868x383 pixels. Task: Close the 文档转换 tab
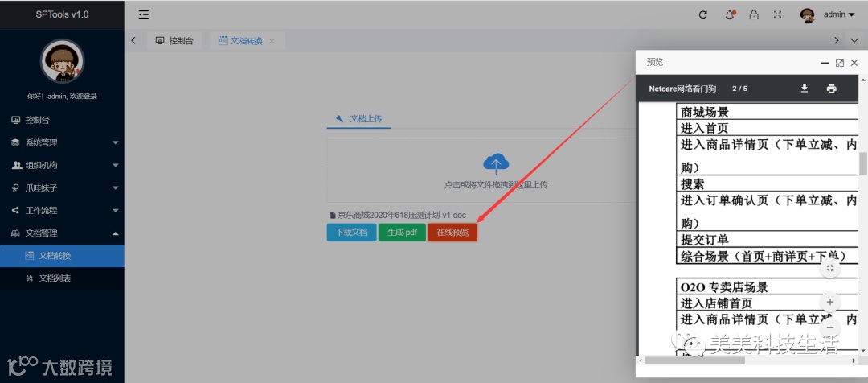[272, 41]
